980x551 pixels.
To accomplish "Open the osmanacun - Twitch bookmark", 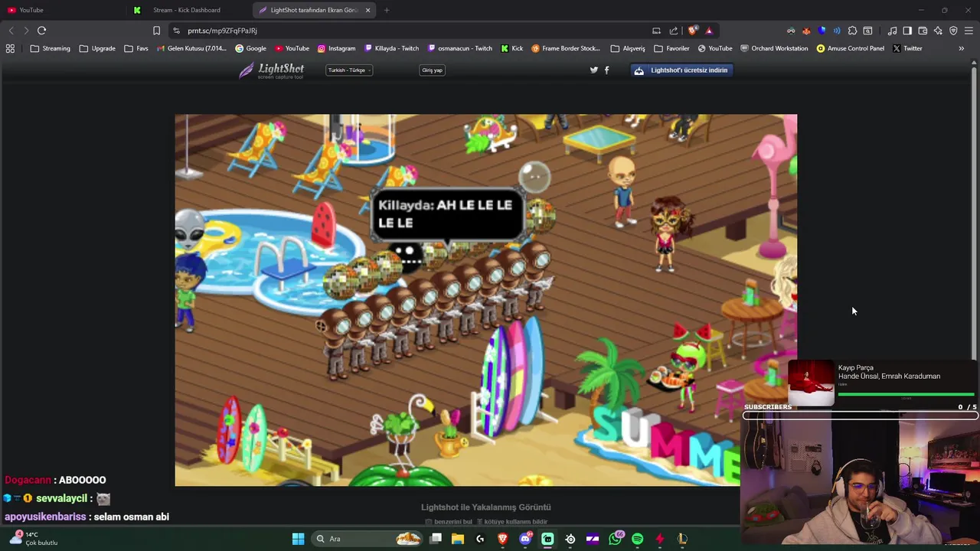I will 459,48.
